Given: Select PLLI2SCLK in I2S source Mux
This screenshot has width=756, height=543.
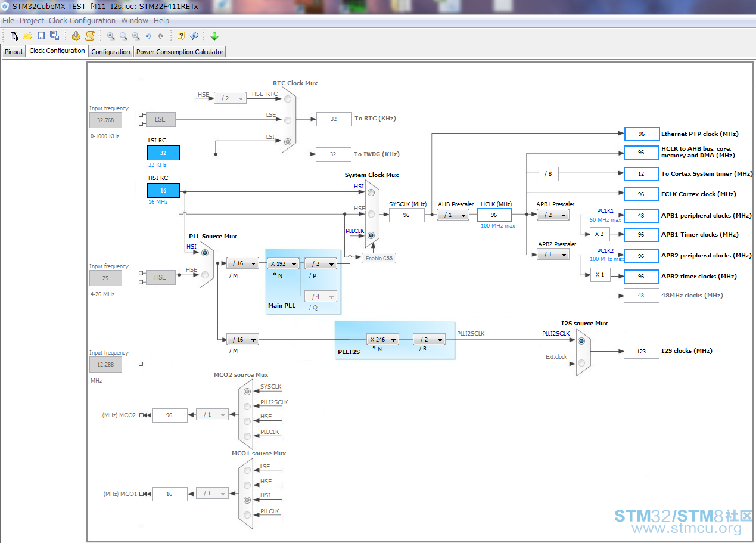Looking at the screenshot, I should pos(581,341).
